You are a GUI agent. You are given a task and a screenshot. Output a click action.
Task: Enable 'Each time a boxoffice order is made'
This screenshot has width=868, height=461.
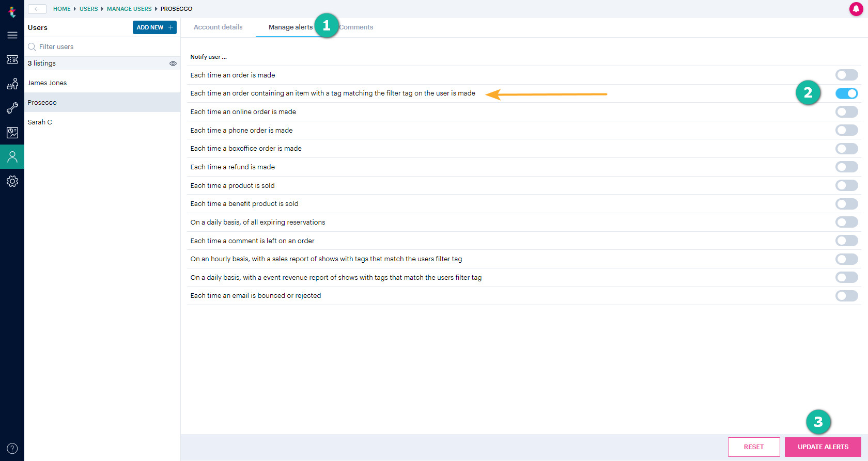click(846, 149)
